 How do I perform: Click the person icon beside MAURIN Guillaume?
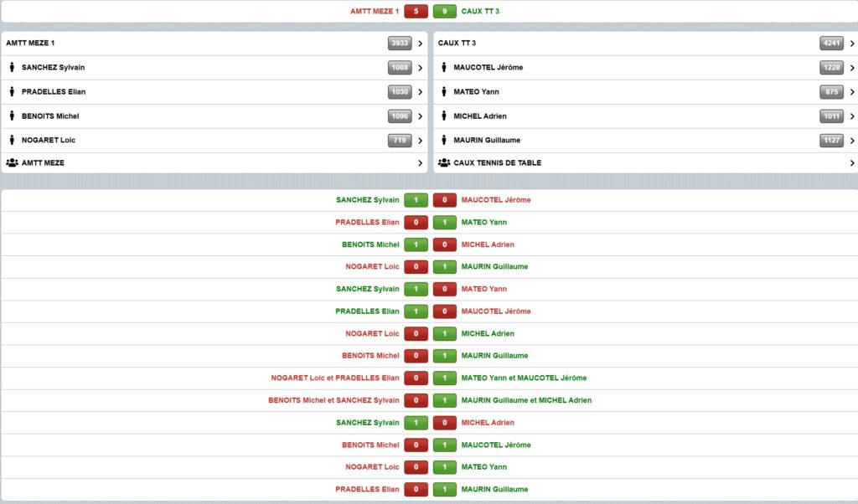pos(444,141)
